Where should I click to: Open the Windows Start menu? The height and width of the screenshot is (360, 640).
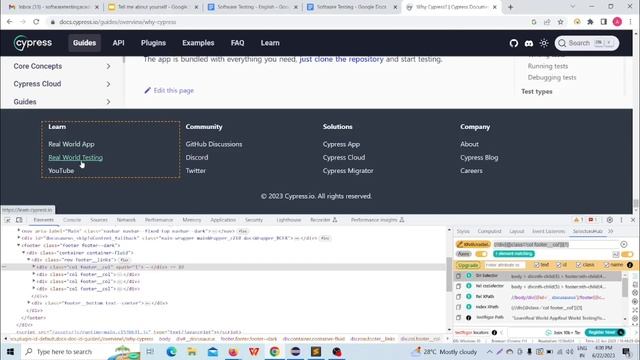pyautogui.click(x=10, y=351)
